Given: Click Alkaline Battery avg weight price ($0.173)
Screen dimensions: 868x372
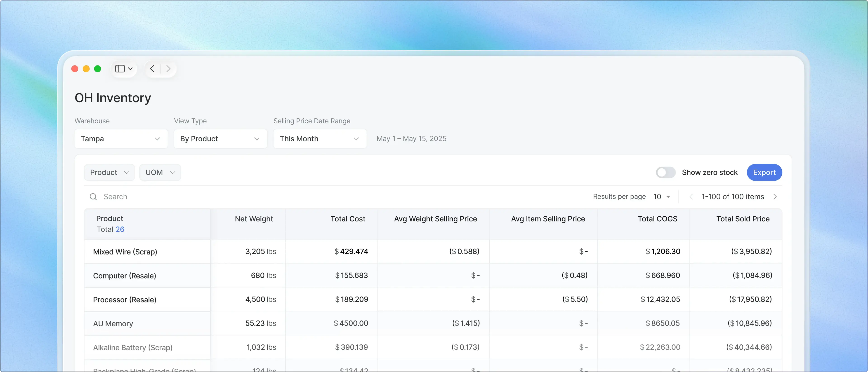Looking at the screenshot, I should (x=465, y=347).
